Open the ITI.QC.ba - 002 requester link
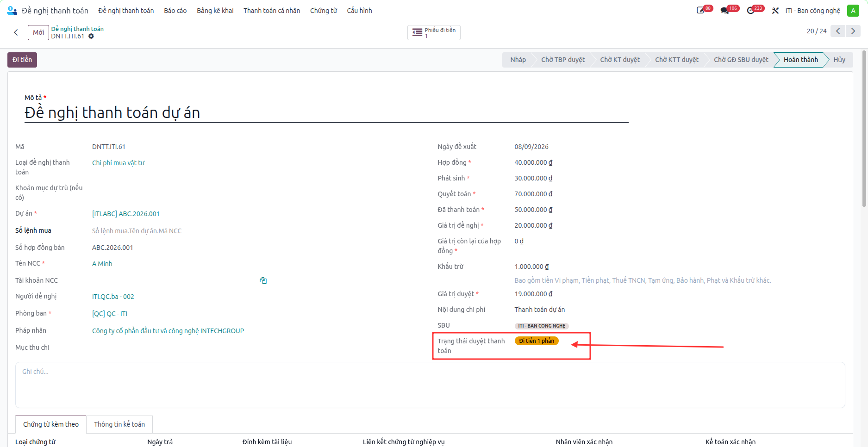 [x=113, y=297]
